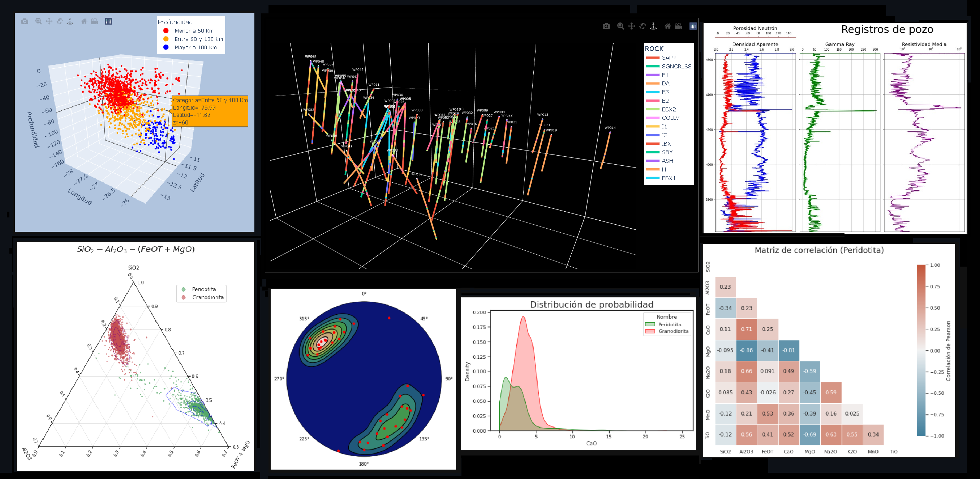Click DA orange swatch in ROCK legend
Image resolution: width=980 pixels, height=479 pixels.
coord(653,84)
